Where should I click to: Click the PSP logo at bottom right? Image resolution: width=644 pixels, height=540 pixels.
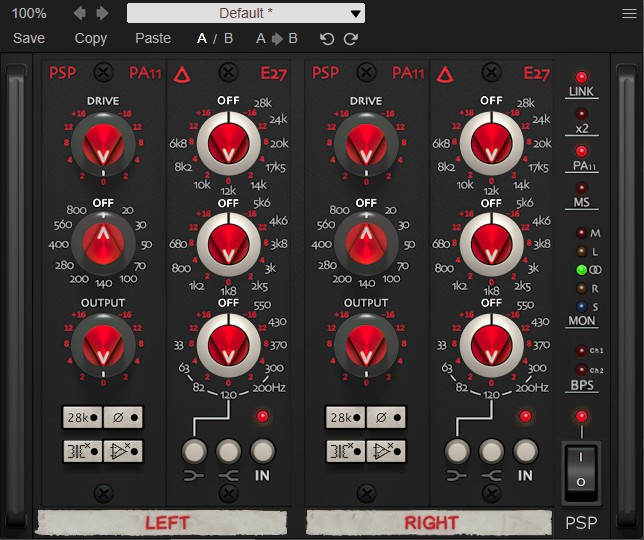[x=581, y=523]
